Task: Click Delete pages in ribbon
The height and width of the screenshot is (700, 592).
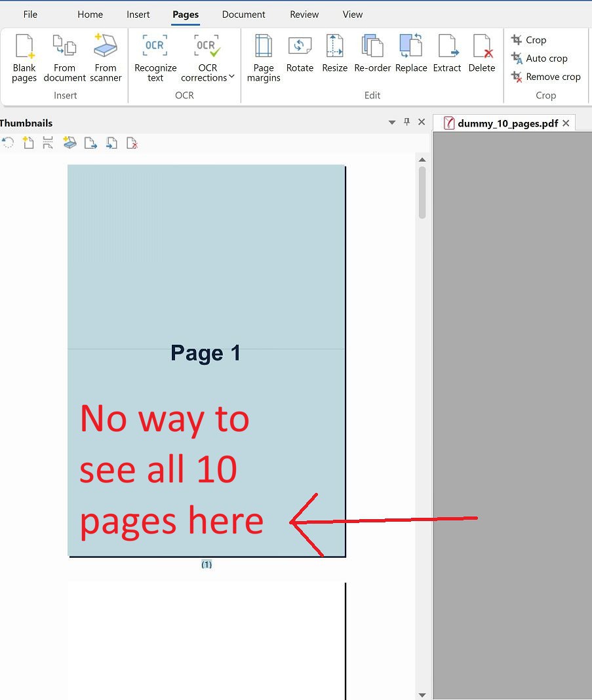Action: pyautogui.click(x=482, y=54)
